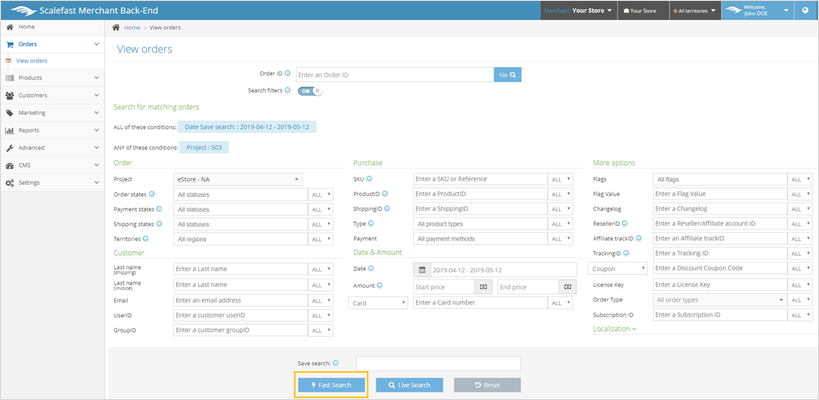Click the Order ID help icon
Viewport: 819px width, 400px height.
pos(290,74)
